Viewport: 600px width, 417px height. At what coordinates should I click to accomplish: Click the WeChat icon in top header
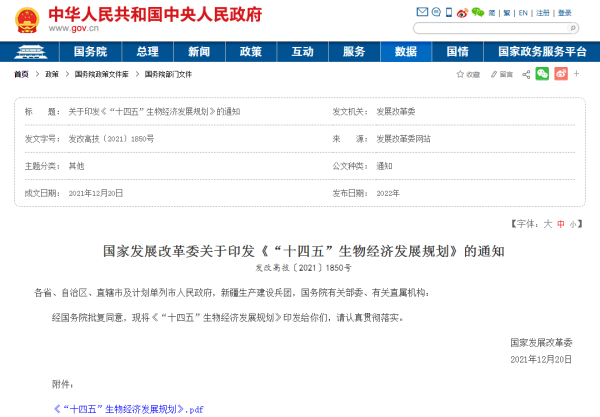tap(478, 12)
